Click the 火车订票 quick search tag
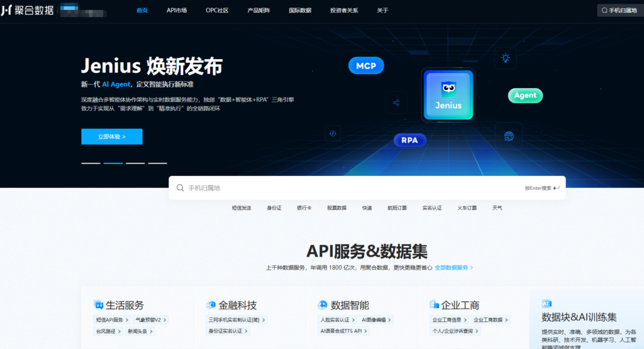644x349 pixels. point(467,208)
